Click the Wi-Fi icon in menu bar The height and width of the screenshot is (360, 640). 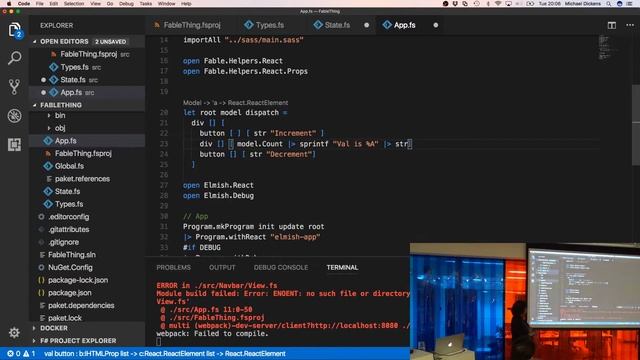click(498, 4)
